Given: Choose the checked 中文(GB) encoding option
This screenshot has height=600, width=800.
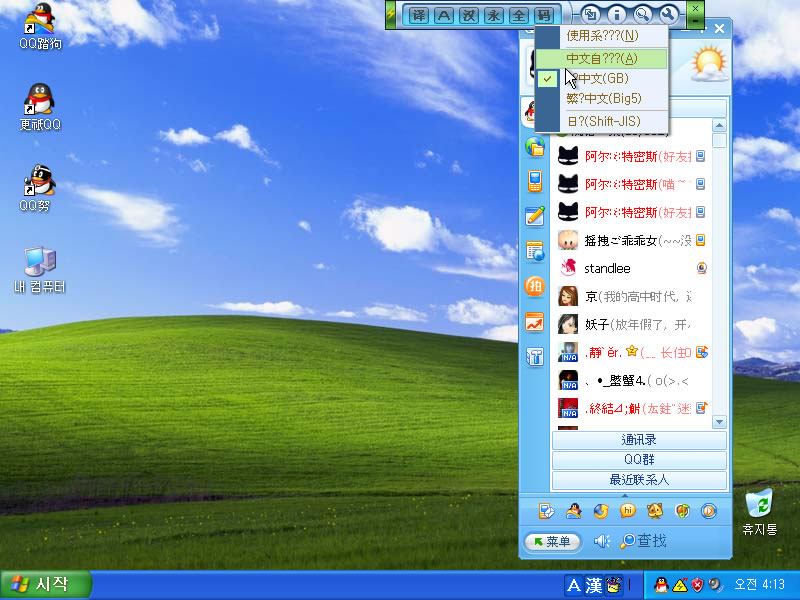Looking at the screenshot, I should (602, 79).
